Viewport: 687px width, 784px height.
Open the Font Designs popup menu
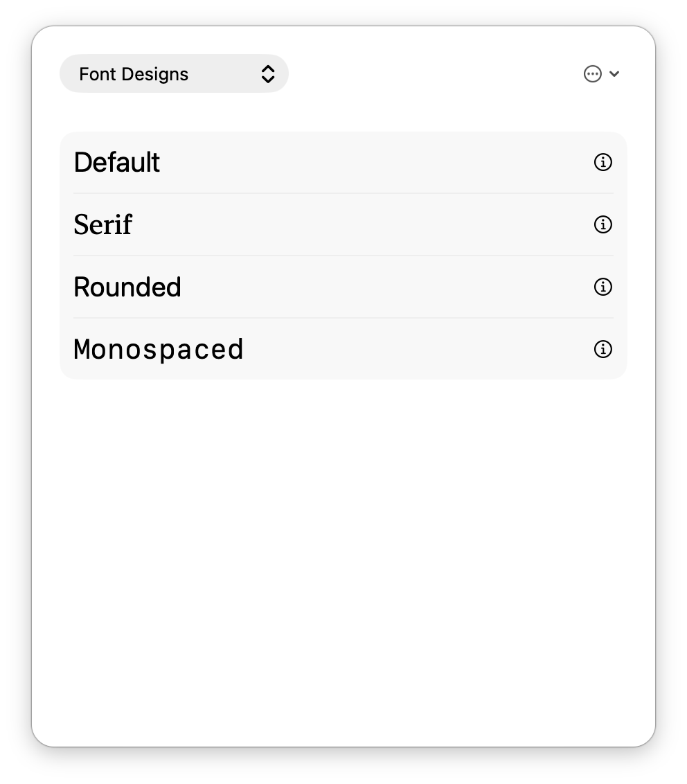coord(174,73)
